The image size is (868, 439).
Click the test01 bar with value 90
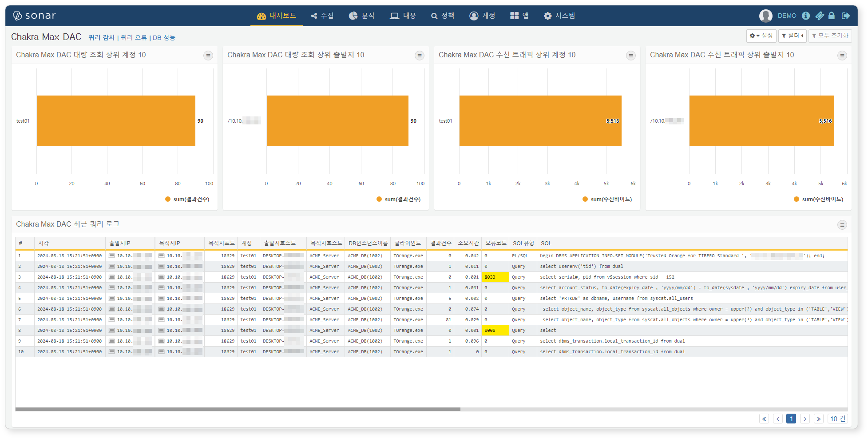tap(116, 121)
